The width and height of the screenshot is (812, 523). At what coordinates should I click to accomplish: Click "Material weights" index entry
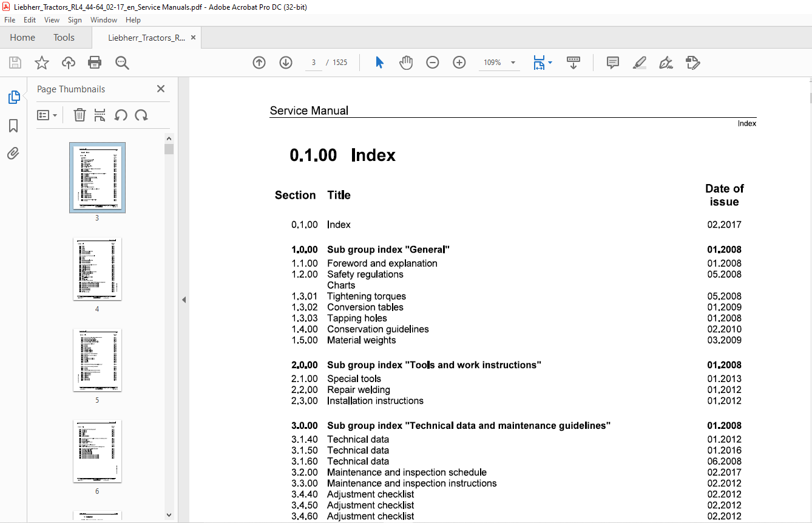[x=362, y=340]
